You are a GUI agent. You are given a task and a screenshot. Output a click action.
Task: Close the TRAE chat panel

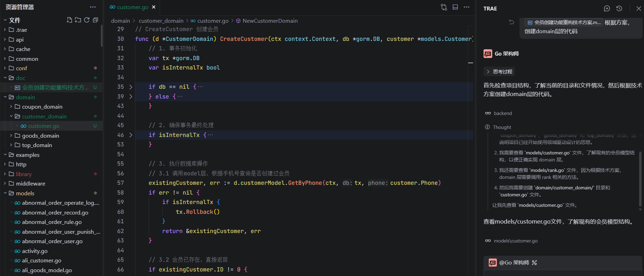[x=638, y=8]
